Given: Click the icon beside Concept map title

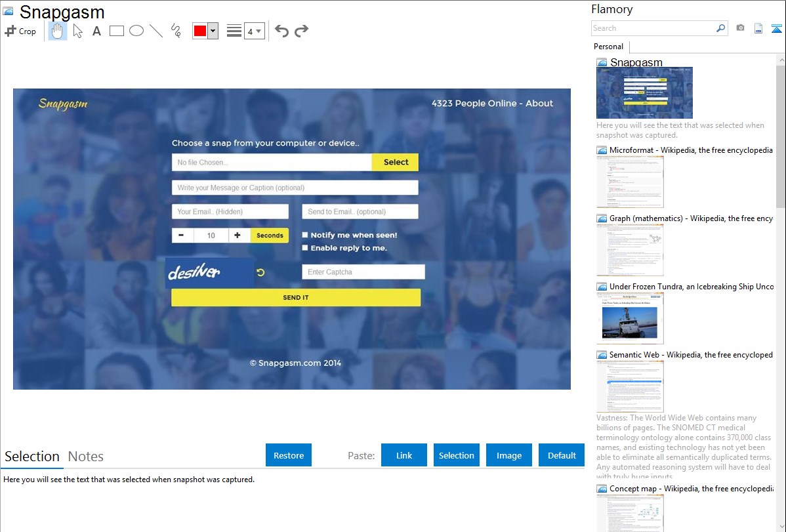Looking at the screenshot, I should [602, 489].
